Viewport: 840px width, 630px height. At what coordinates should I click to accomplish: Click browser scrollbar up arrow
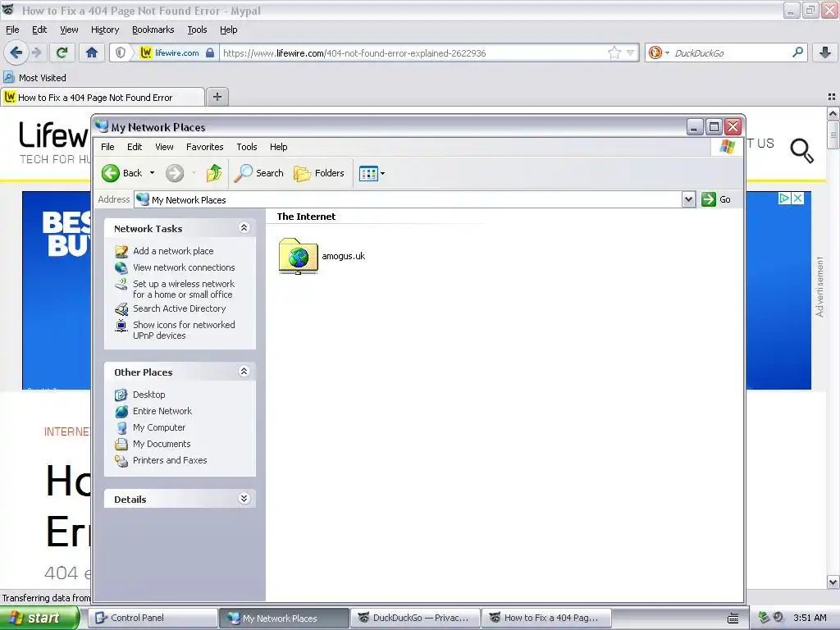(x=833, y=113)
